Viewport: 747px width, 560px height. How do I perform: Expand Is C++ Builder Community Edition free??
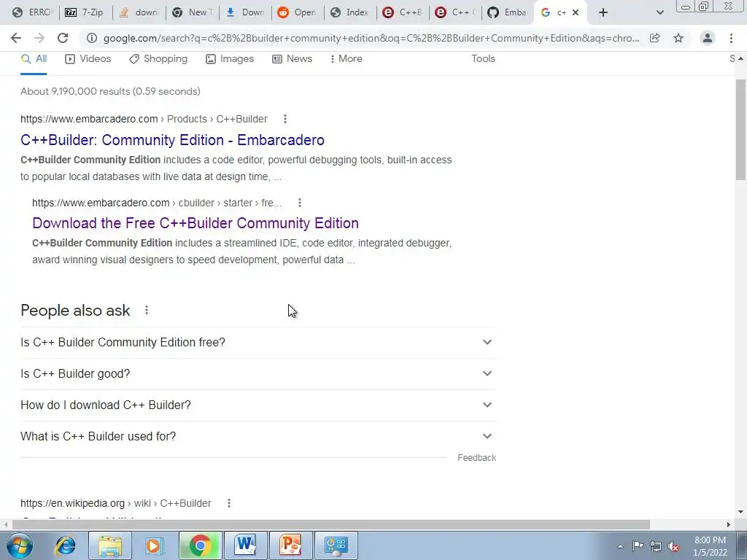(258, 343)
